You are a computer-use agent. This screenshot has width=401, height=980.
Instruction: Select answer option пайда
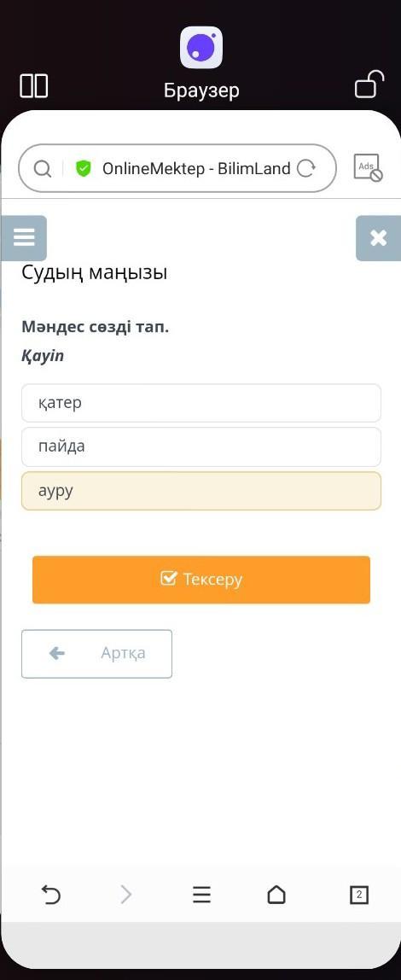pyautogui.click(x=201, y=446)
